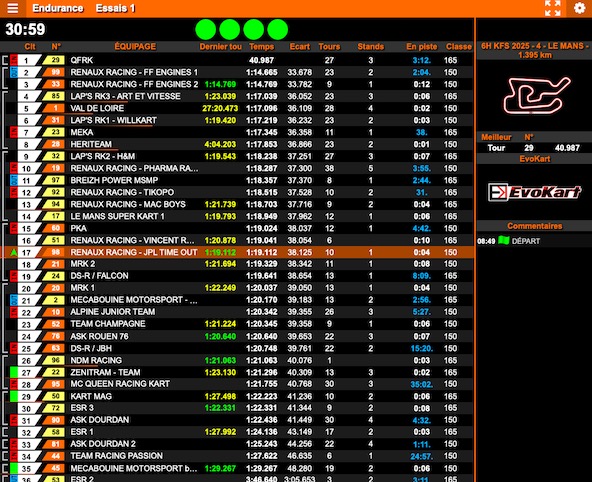The height and width of the screenshot is (482, 592).
Task: Click the last green light indicator
Action: click(x=278, y=29)
